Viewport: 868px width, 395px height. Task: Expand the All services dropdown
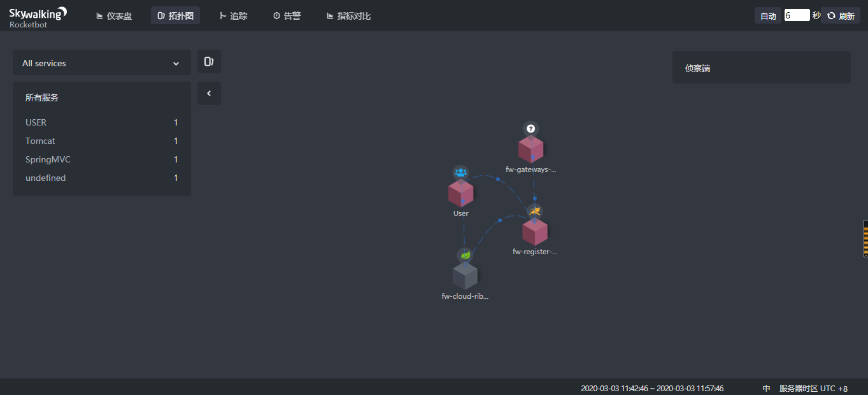pos(101,63)
